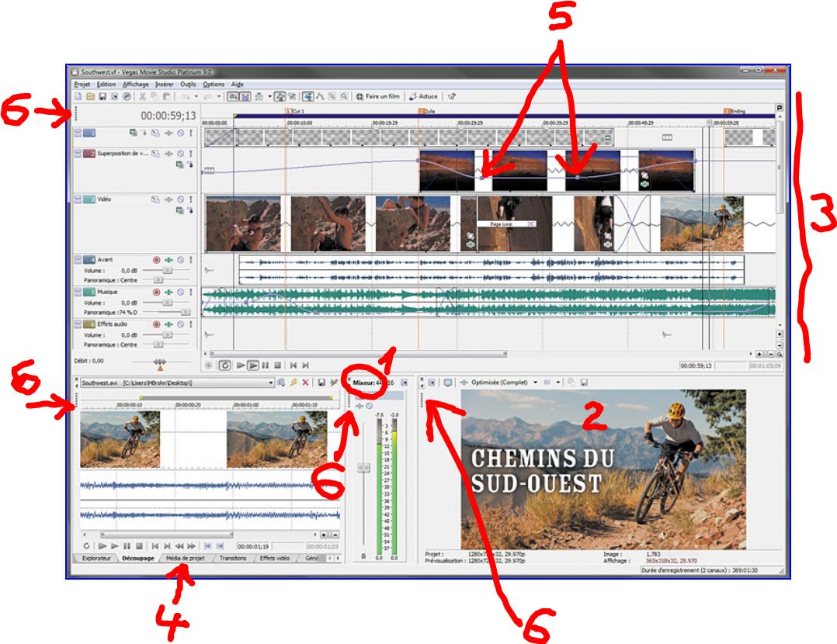Screen dimensions: 837x644
Task: Stop playback in the timeline transport bar
Action: click(278, 365)
